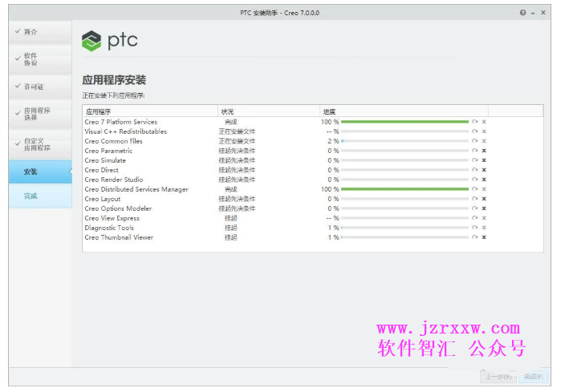The image size is (565, 392).
Task: Open the 软件协议 step in the sidebar
Action: pyautogui.click(x=40, y=59)
